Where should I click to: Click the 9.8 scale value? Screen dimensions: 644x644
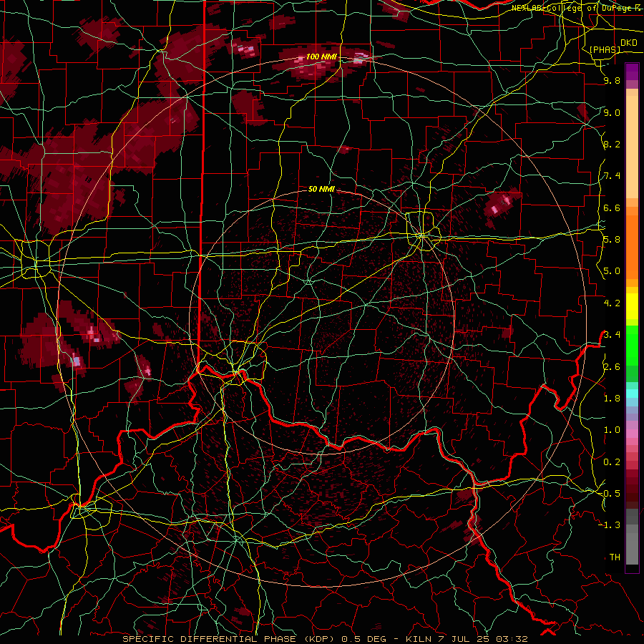point(612,81)
